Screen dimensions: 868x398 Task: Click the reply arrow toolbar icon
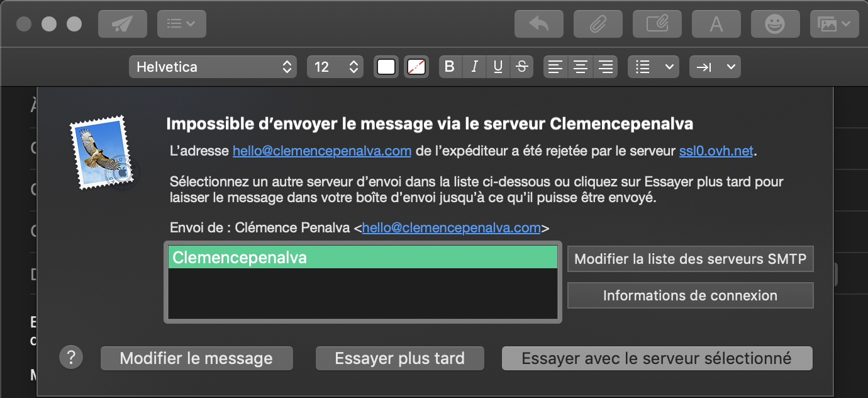(x=538, y=24)
